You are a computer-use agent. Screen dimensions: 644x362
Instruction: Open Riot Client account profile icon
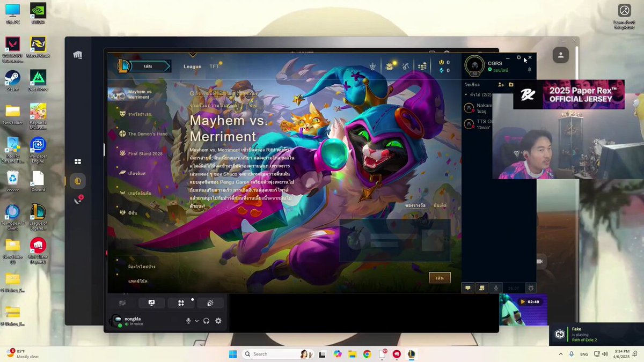click(x=560, y=55)
